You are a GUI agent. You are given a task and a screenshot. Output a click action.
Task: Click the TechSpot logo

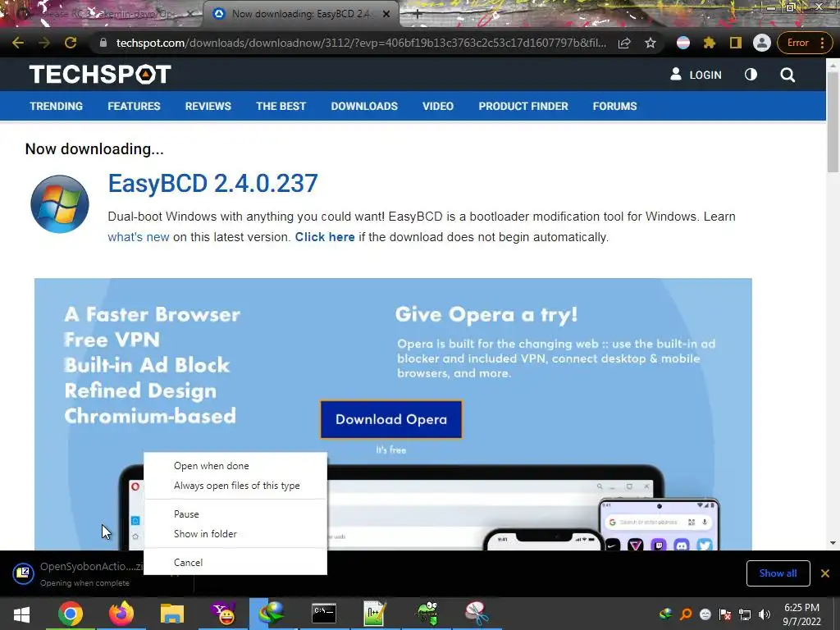(100, 75)
